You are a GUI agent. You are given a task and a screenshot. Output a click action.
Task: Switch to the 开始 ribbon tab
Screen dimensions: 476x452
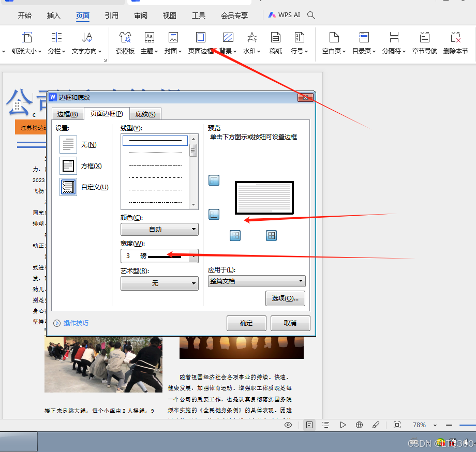[x=25, y=16]
